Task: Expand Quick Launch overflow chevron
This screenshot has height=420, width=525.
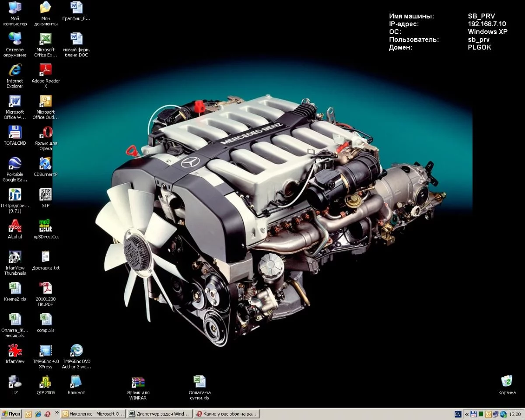Action: click(57, 412)
